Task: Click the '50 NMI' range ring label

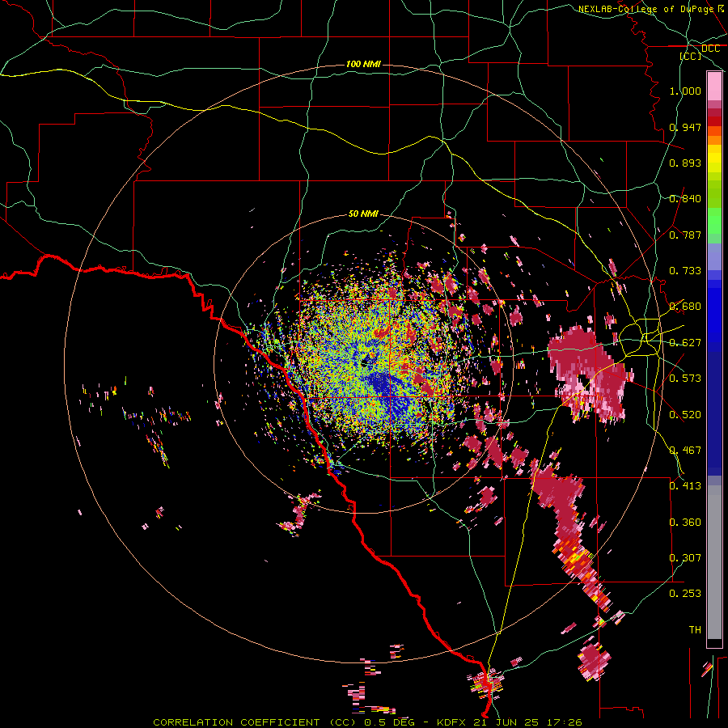Action: pos(363,214)
